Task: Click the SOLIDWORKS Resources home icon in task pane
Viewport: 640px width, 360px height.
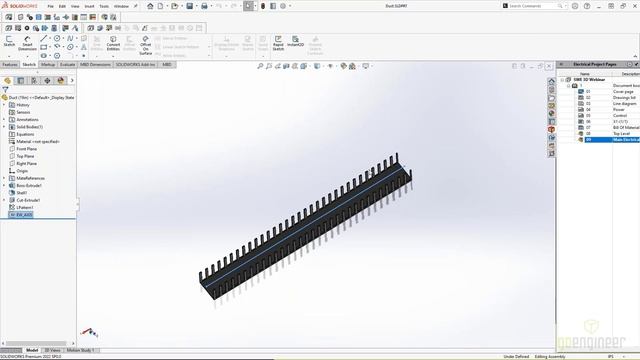Action: 551,81
